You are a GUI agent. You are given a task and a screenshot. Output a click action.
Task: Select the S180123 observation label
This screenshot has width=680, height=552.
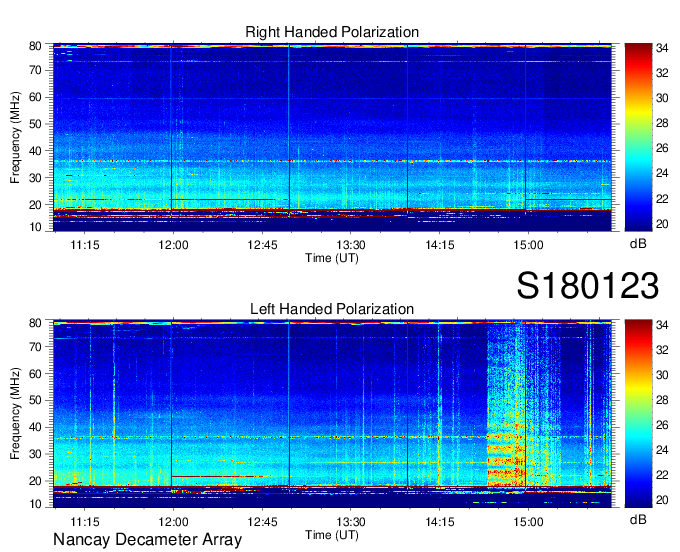coord(588,286)
